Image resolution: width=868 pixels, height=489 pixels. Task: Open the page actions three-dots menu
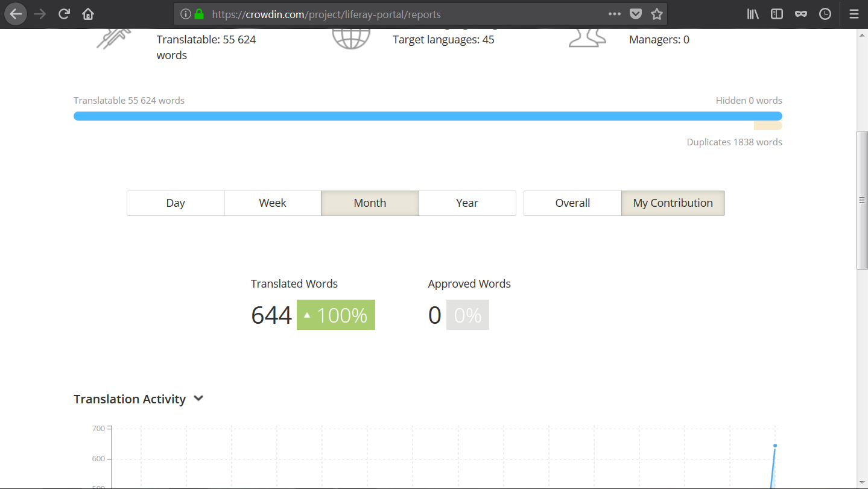[x=614, y=14]
